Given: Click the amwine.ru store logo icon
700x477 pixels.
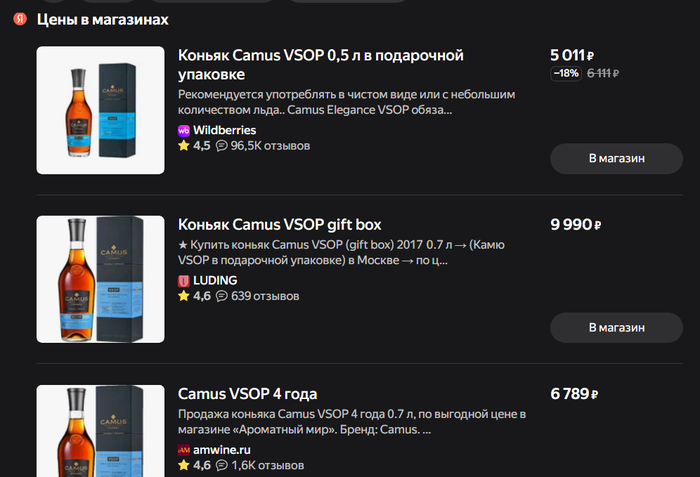Looking at the screenshot, I should tap(184, 450).
